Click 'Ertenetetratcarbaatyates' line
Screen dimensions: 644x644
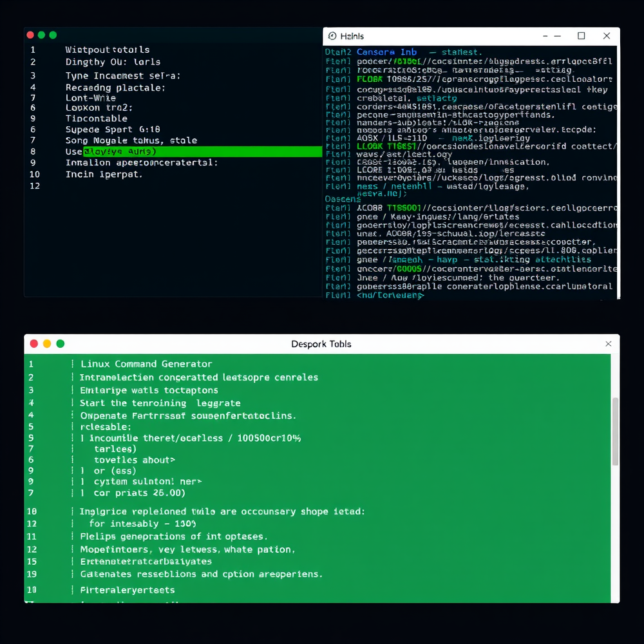[146, 562]
